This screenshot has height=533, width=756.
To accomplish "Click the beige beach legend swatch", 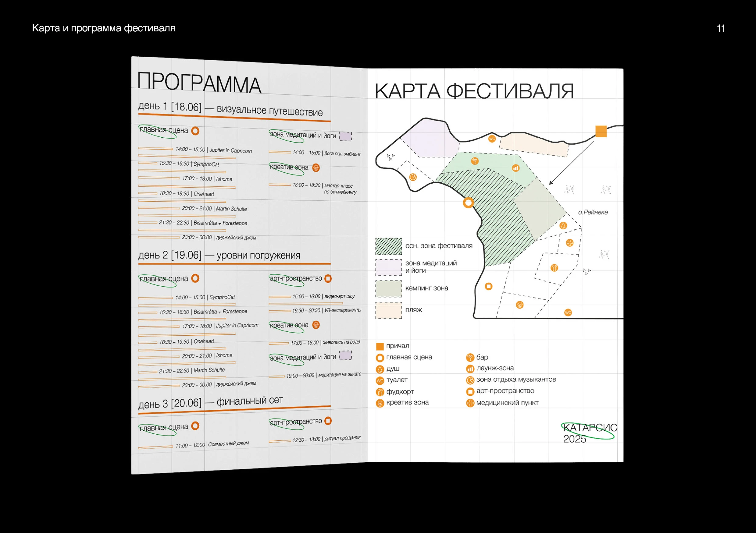I will tap(389, 310).
